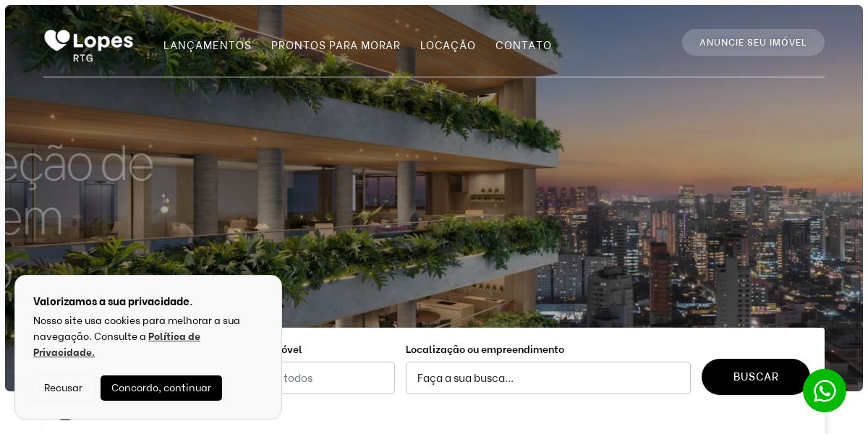Open the green WhatsApp chat icon
This screenshot has height=434, width=868.
(825, 391)
